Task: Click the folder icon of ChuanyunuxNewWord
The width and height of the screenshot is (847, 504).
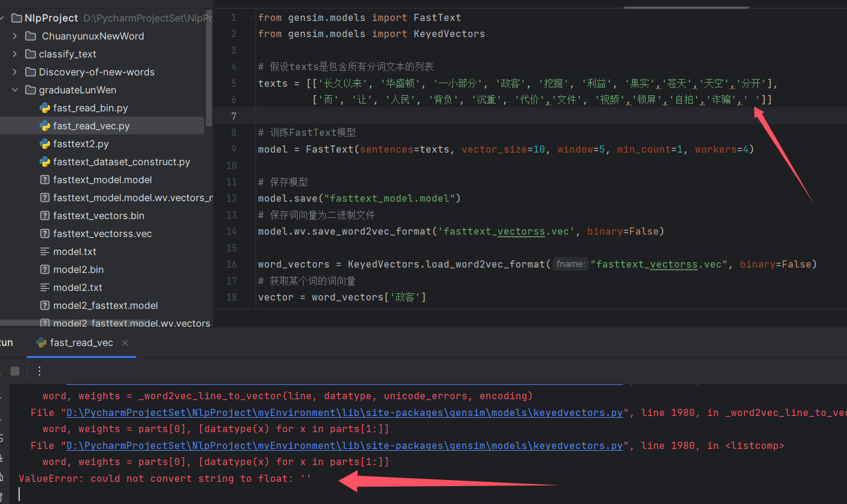Action: click(31, 37)
